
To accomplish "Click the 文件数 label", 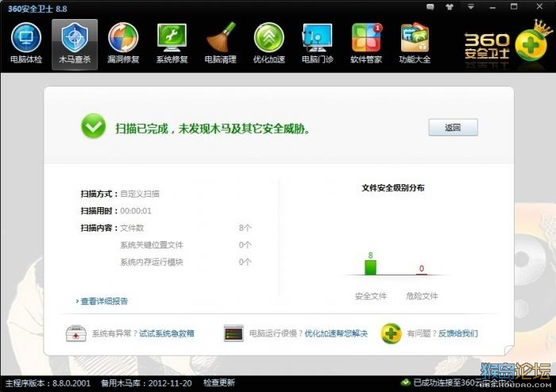I will pyautogui.click(x=132, y=228).
